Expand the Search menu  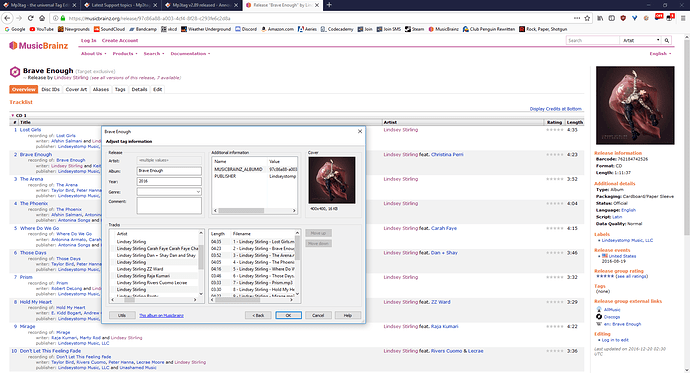pyautogui.click(x=154, y=54)
